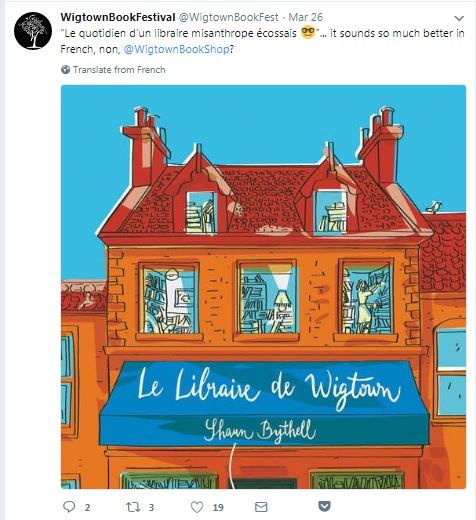Open the Mar 26 tweet timestamp
Screen dimensions: 476x520
pyautogui.click(x=306, y=17)
